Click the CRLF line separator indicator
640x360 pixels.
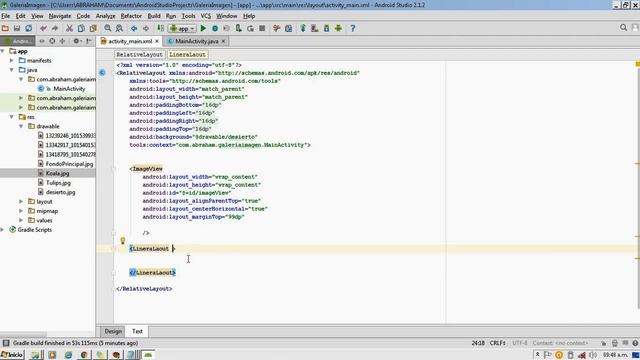498,343
